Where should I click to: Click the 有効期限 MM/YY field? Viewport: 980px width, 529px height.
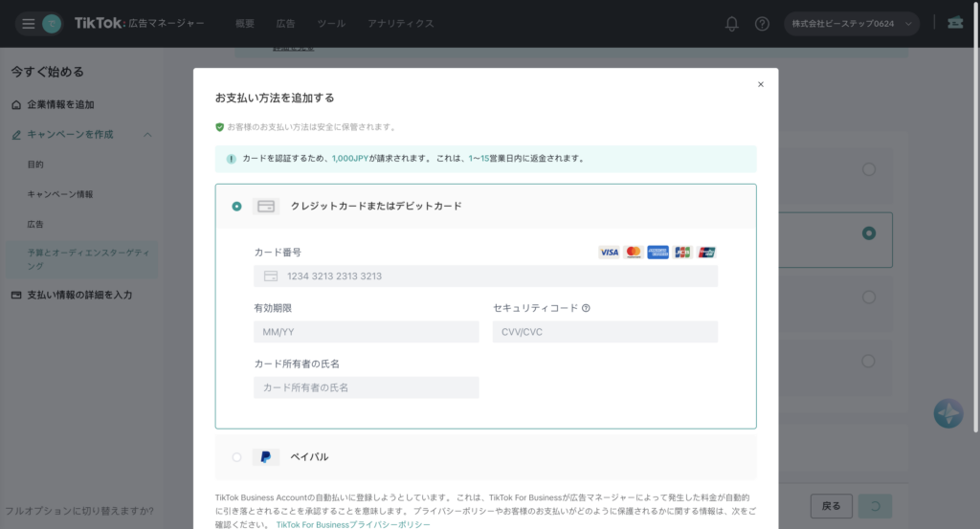coord(367,332)
